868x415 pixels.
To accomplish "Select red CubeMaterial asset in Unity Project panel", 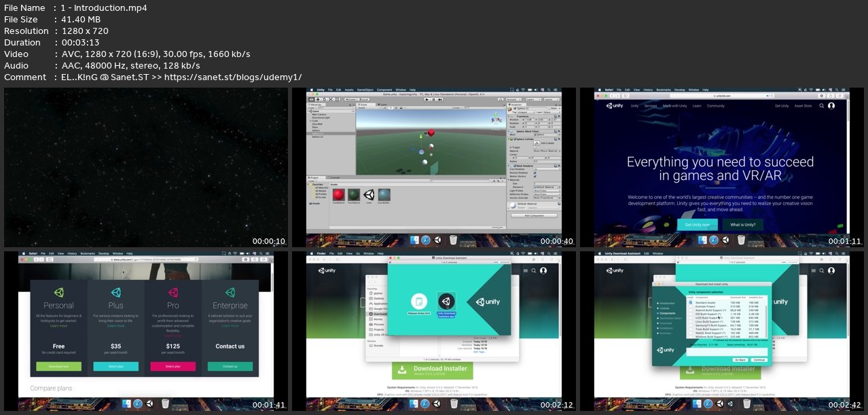I will 338,195.
